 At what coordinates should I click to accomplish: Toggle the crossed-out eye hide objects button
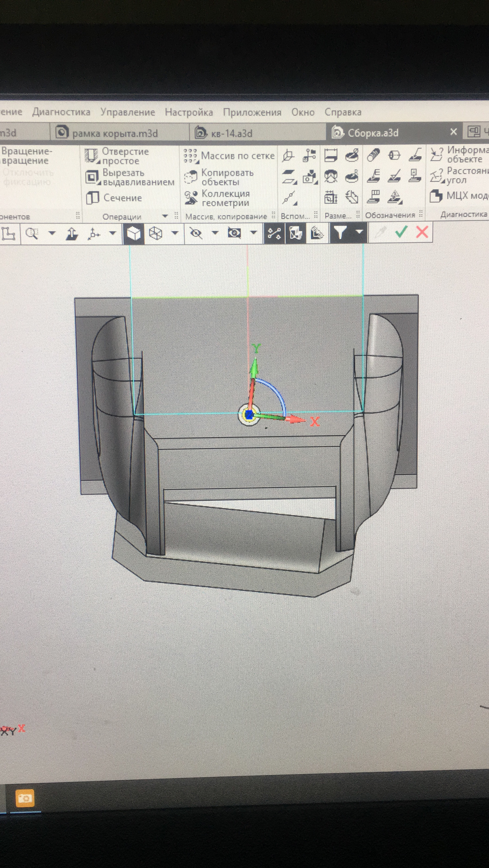[196, 233]
